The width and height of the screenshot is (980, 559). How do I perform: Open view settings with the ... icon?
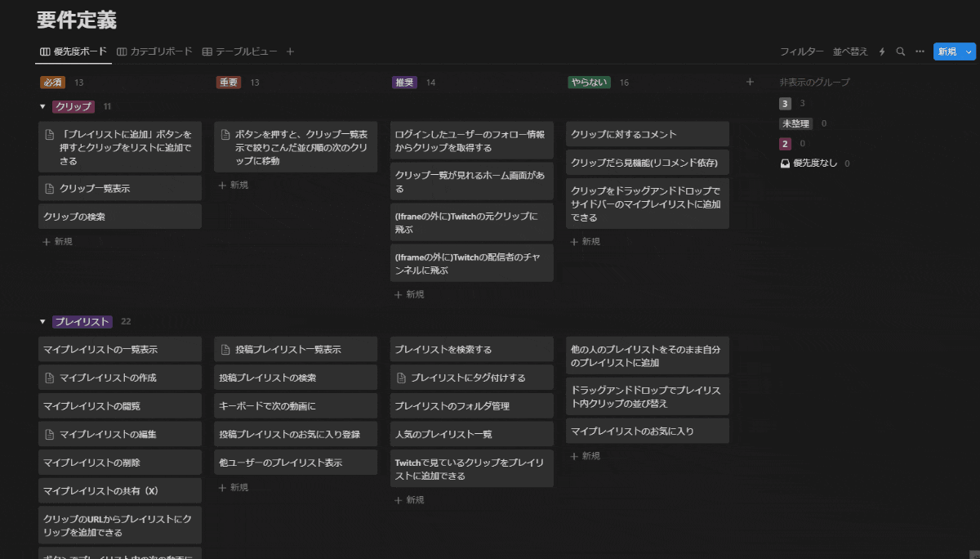pos(920,51)
